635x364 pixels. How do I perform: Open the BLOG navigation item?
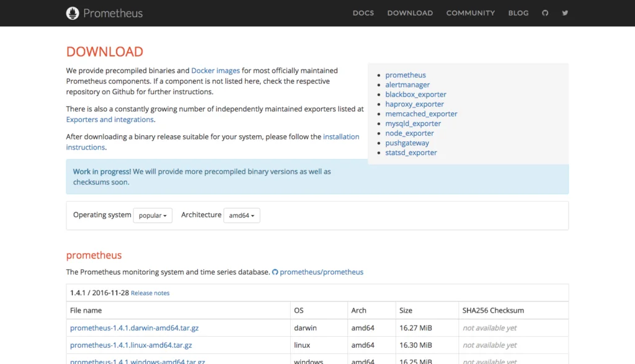[518, 13]
